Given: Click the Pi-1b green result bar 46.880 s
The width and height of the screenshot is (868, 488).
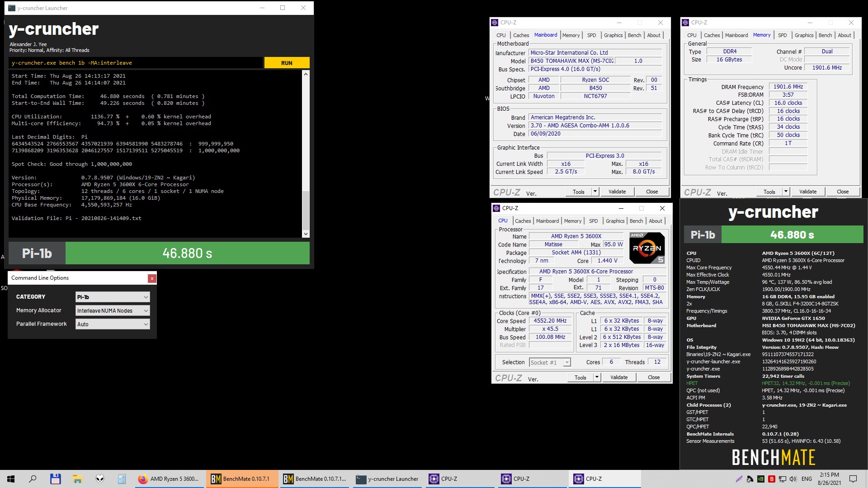Looking at the screenshot, I should point(188,253).
